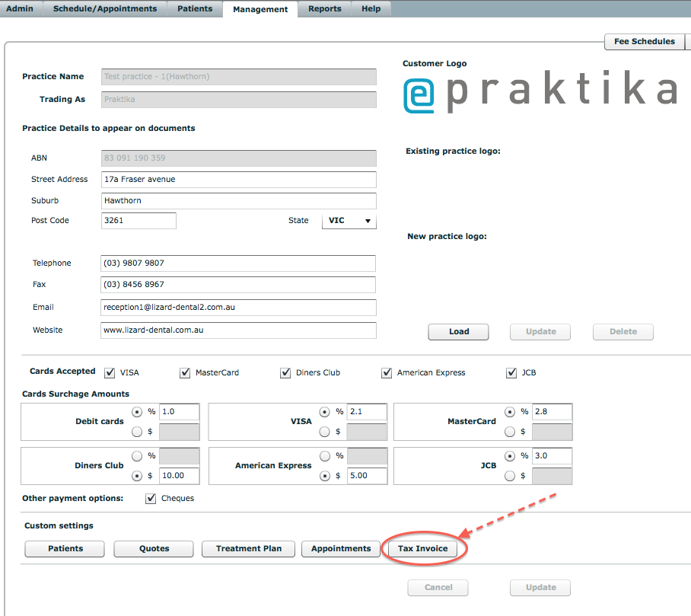The height and width of the screenshot is (616, 691).
Task: Select JCB percent surcharge radio
Action: [x=510, y=456]
